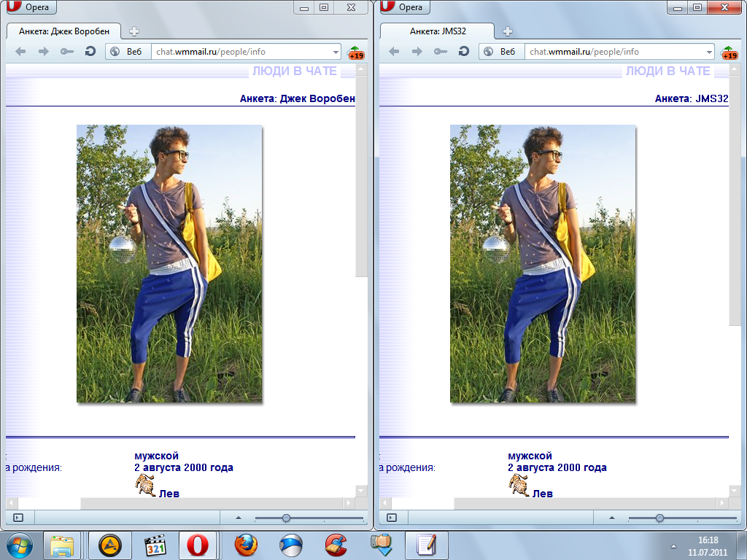Open the Opera menu in the left window
The image size is (747, 560).
coord(31,7)
